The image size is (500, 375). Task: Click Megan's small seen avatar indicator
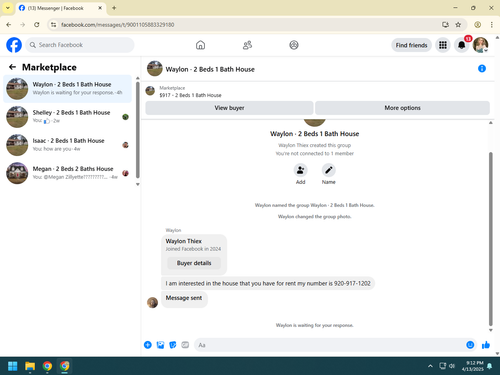pyautogui.click(x=125, y=173)
